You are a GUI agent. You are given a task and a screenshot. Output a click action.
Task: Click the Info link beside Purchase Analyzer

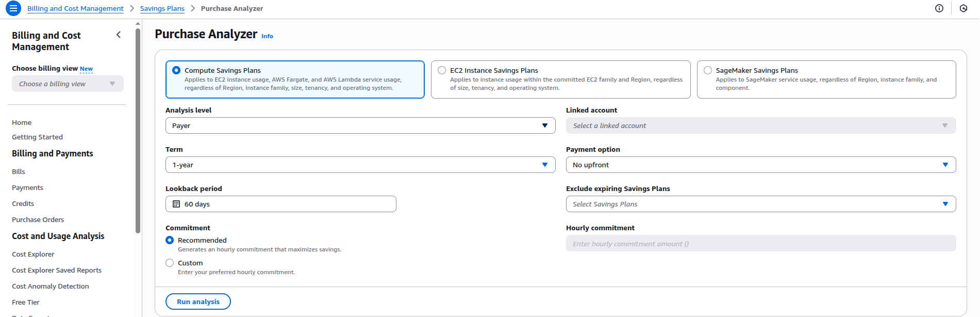tap(267, 36)
